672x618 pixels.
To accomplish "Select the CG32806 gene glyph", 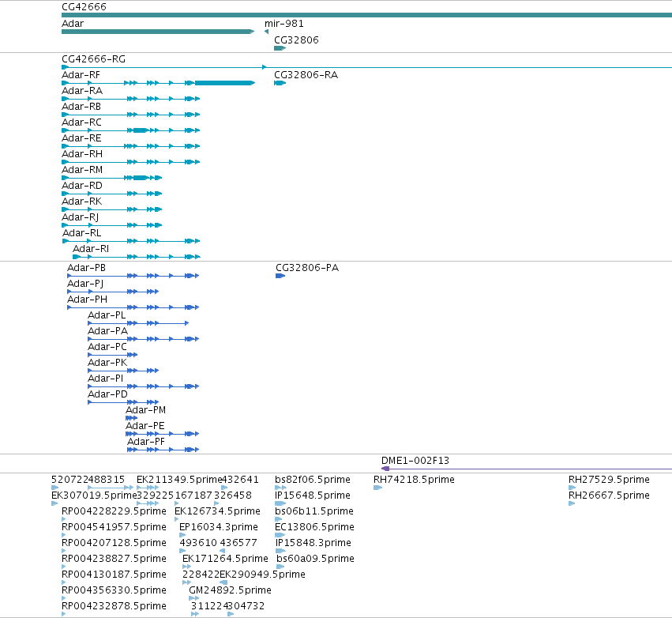I will 280,48.
